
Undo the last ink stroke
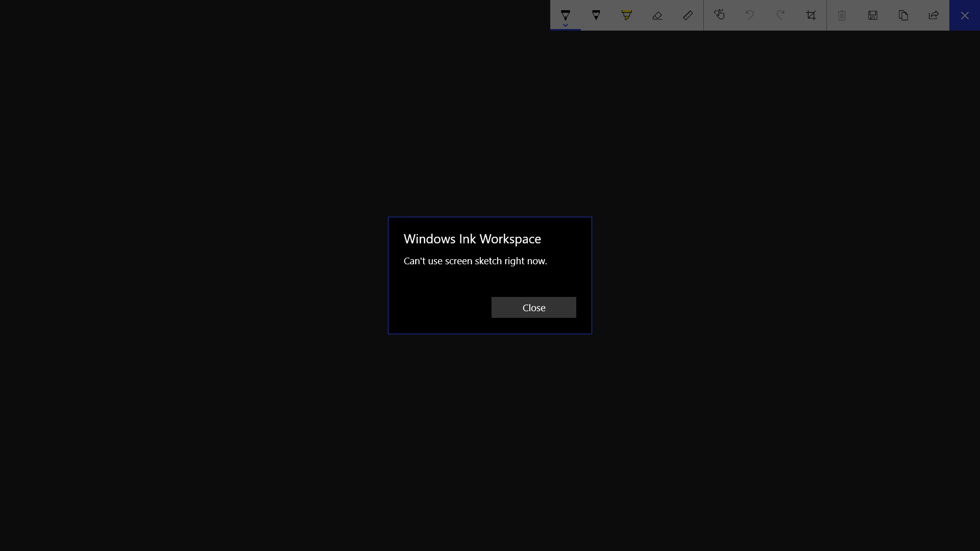click(750, 15)
